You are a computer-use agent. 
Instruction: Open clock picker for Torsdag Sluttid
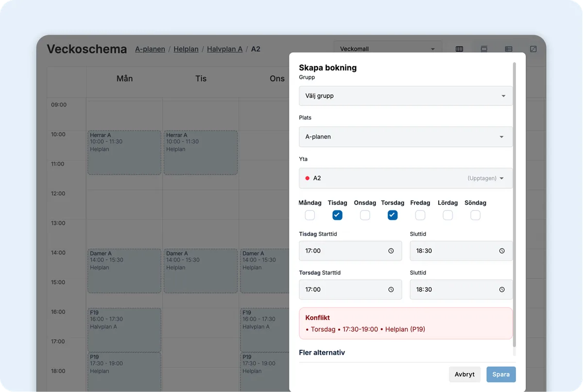pyautogui.click(x=502, y=290)
